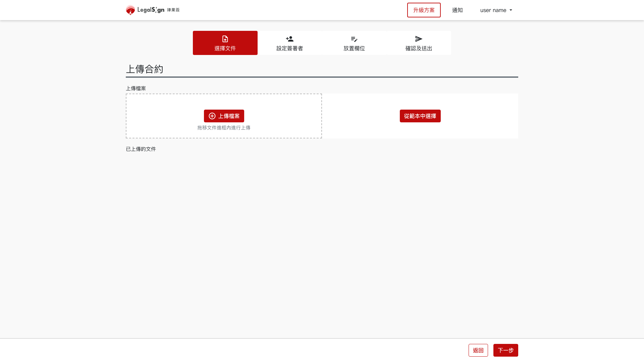The width and height of the screenshot is (644, 362).
Task: Switch to the 確認及送出 step tab
Action: click(418, 43)
